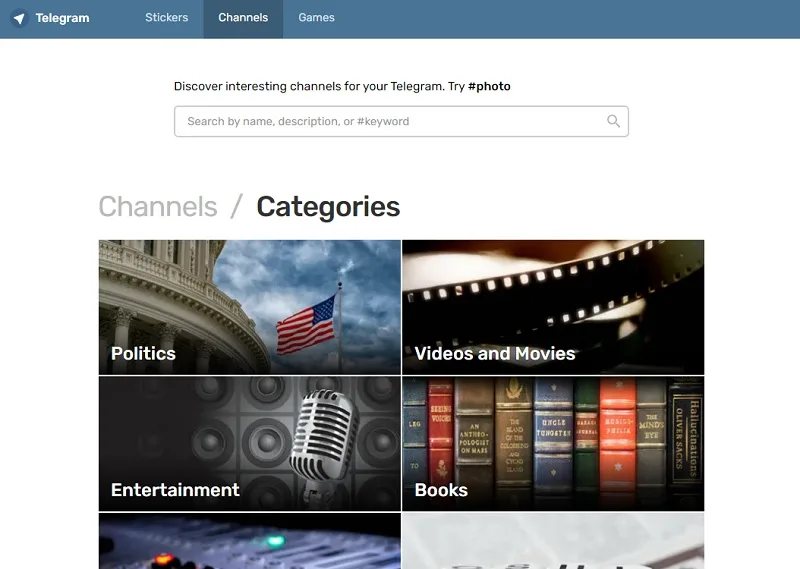Screen dimensions: 800x569
Task: Try the #photo suggested keyword
Action: (489, 86)
